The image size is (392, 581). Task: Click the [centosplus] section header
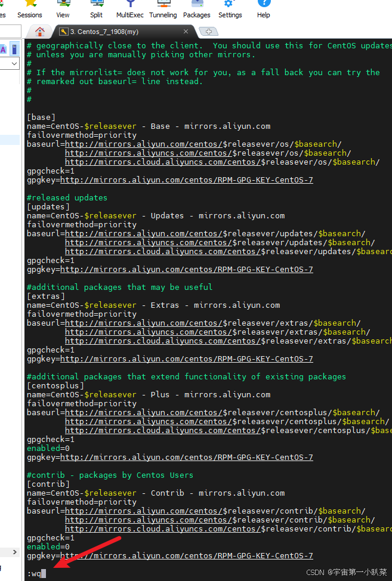tap(55, 386)
